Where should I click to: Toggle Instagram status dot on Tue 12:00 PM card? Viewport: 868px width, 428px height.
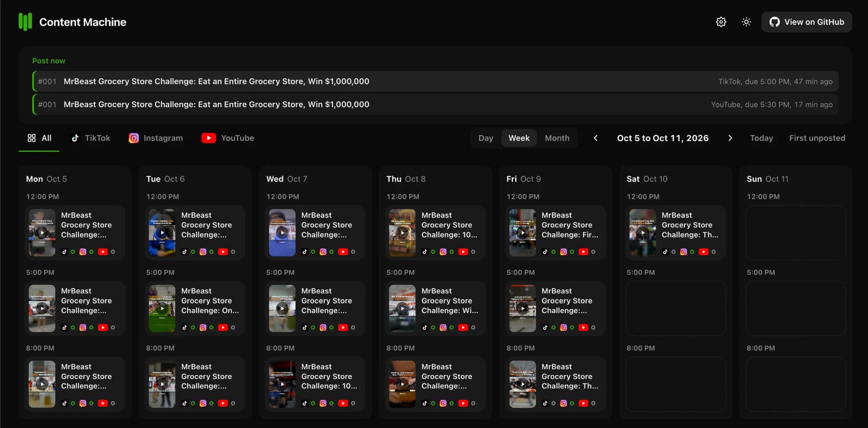pos(211,252)
